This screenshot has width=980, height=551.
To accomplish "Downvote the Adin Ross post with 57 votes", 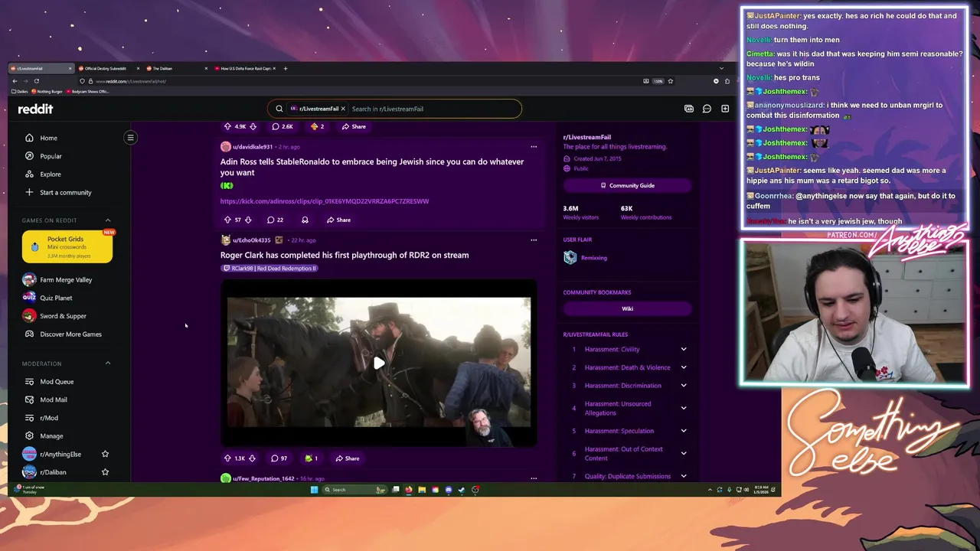I will (248, 220).
